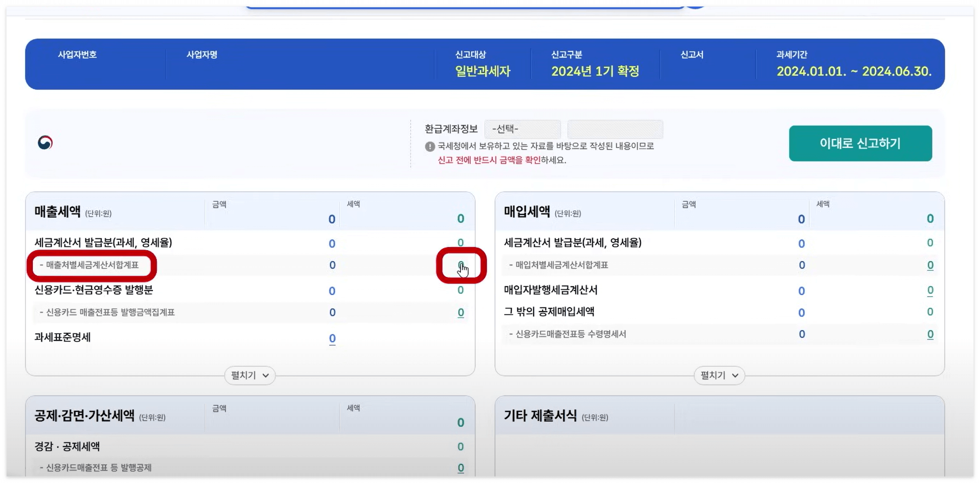The image size is (980, 483).
Task: Click the 이대로 신고하기 submit button
Action: pos(860,144)
